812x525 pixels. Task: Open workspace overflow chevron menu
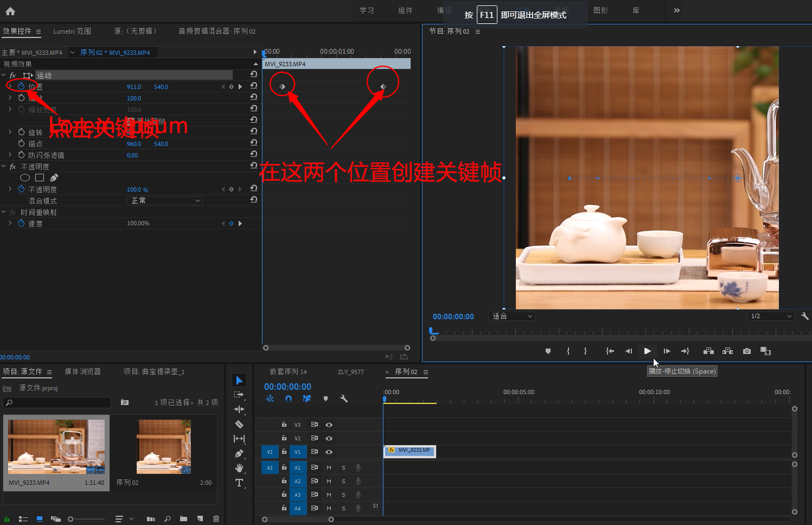pos(677,10)
